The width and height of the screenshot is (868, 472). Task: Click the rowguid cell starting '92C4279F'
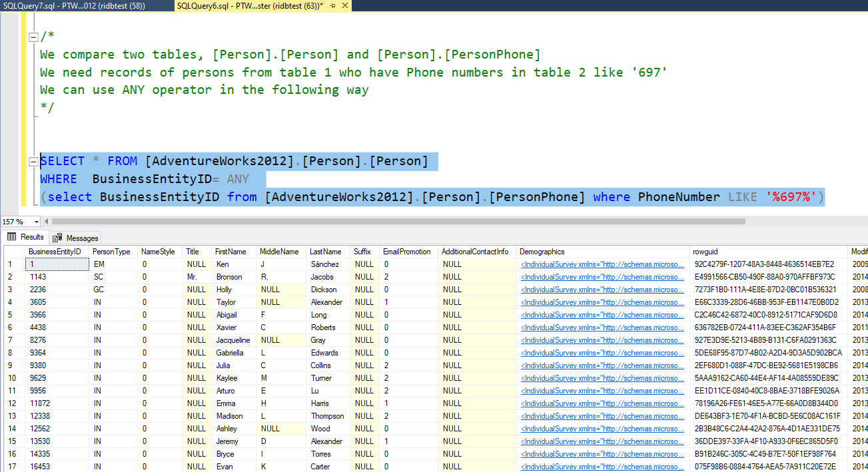[769, 264]
